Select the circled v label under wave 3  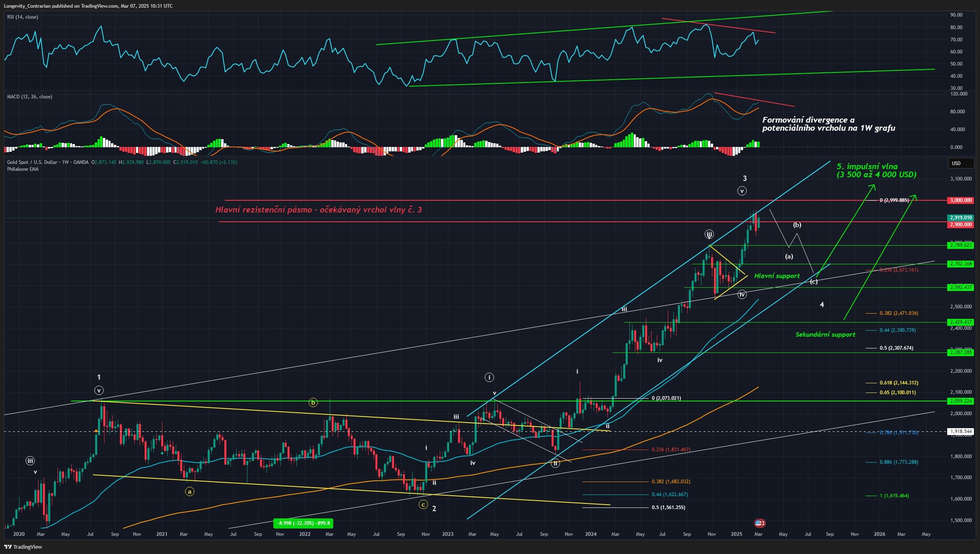coord(742,191)
